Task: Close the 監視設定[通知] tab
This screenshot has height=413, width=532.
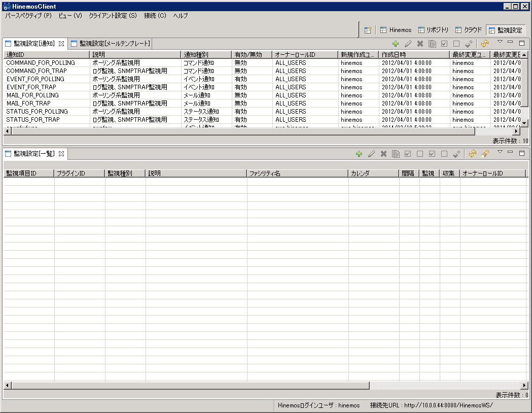Action: coord(61,44)
